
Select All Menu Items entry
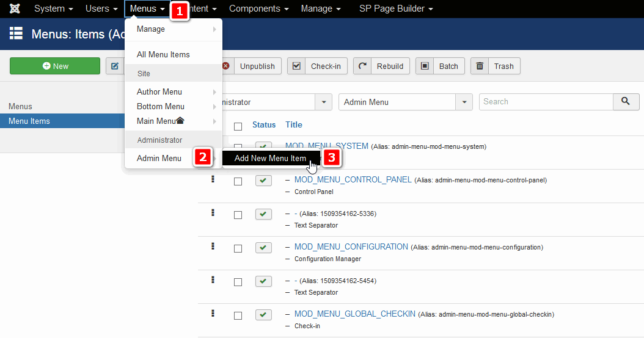(x=163, y=54)
